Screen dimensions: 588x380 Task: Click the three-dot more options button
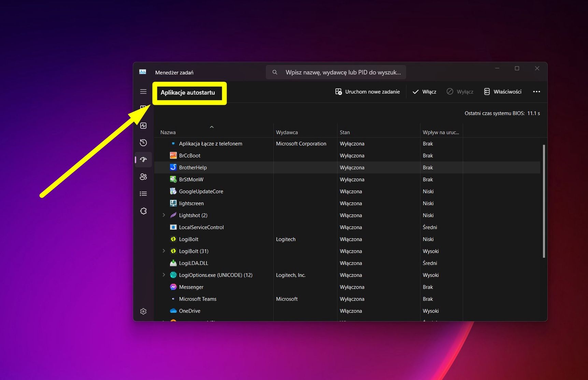pos(536,92)
